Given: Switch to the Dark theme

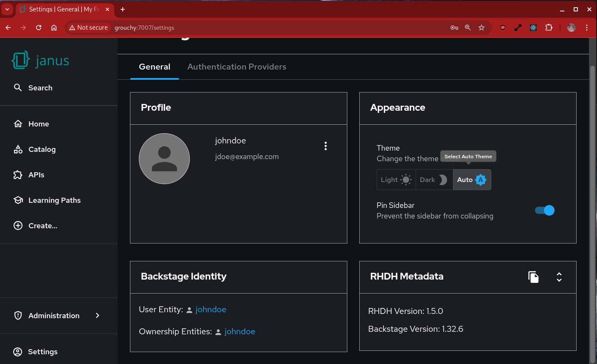Looking at the screenshot, I should [434, 180].
